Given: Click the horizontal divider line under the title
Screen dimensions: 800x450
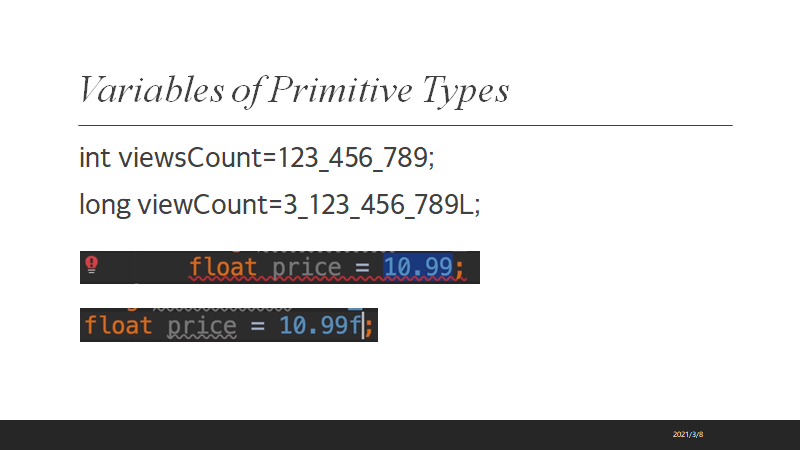Looking at the screenshot, I should pyautogui.click(x=405, y=125).
